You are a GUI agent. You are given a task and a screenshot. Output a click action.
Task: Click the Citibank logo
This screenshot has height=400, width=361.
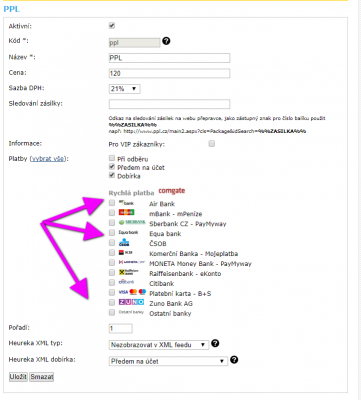click(126, 282)
